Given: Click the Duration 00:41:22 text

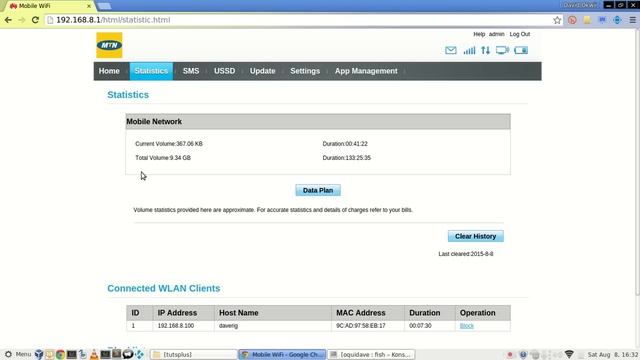Looking at the screenshot, I should point(345,144).
